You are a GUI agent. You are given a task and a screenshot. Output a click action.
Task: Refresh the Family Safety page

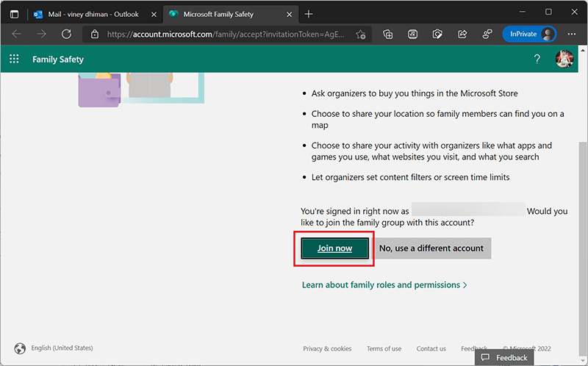tap(66, 34)
